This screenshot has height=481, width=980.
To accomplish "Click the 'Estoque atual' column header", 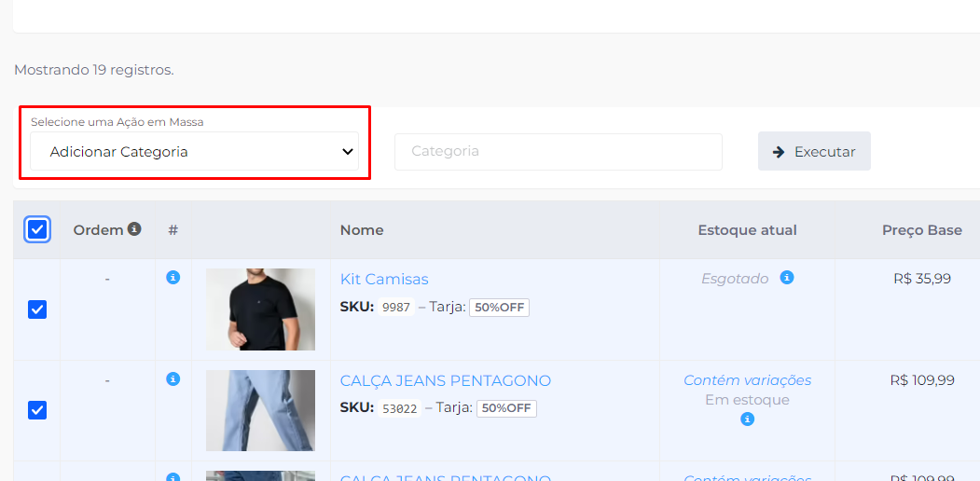I will click(748, 230).
